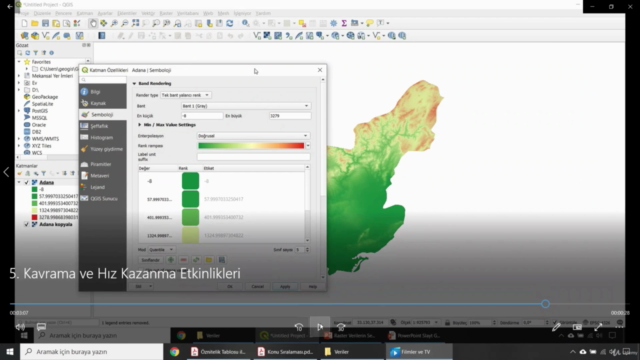
Task: Expand Min / Max Value Settings section
Action: point(140,125)
